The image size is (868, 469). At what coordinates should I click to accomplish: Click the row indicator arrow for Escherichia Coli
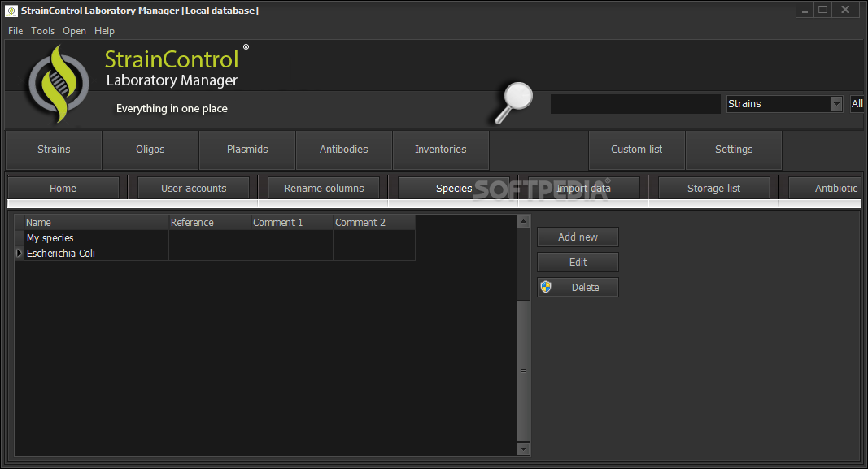click(x=20, y=254)
